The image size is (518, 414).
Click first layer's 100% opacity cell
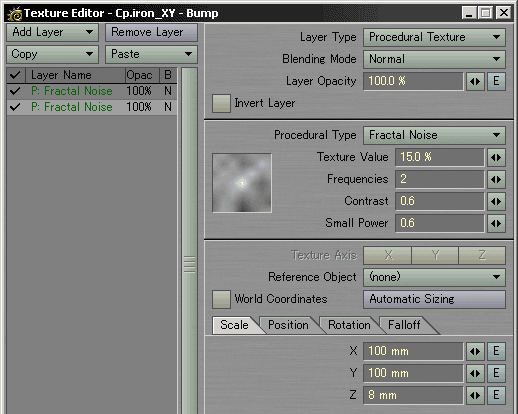pos(139,91)
